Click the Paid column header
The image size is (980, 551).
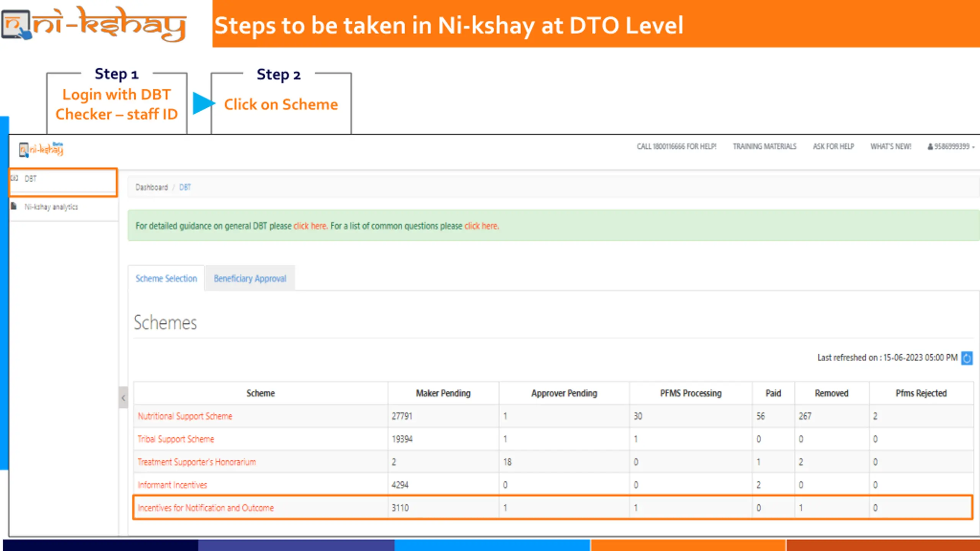(x=773, y=393)
